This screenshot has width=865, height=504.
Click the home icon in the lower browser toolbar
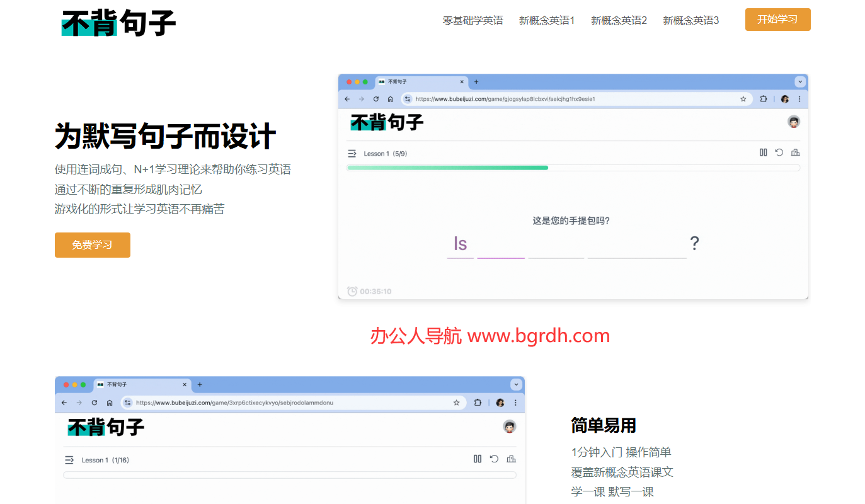click(x=110, y=403)
